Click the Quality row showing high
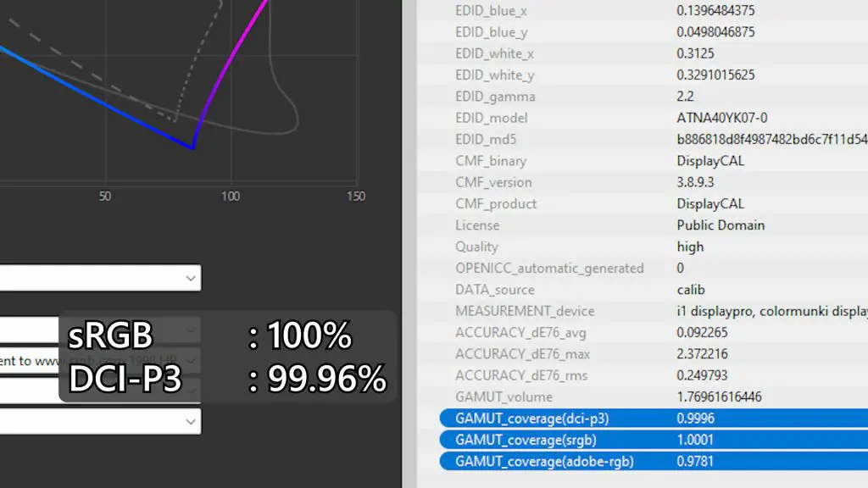Image resolution: width=868 pixels, height=488 pixels. coord(643,247)
